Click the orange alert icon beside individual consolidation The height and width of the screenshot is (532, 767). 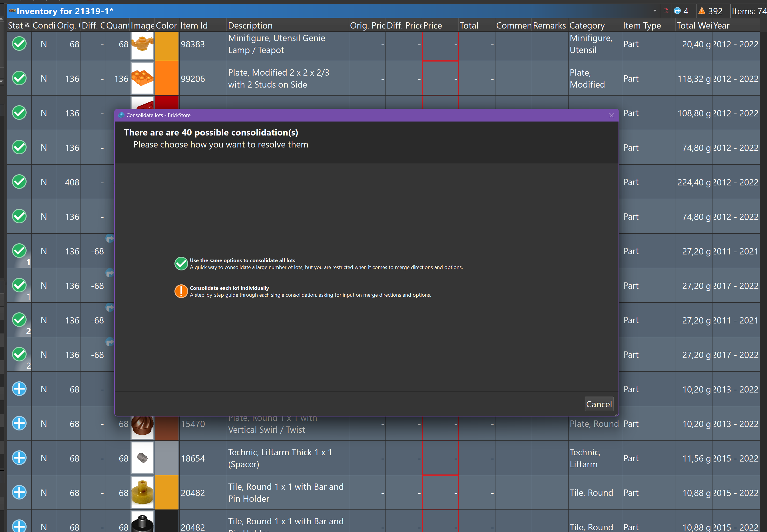coord(181,291)
